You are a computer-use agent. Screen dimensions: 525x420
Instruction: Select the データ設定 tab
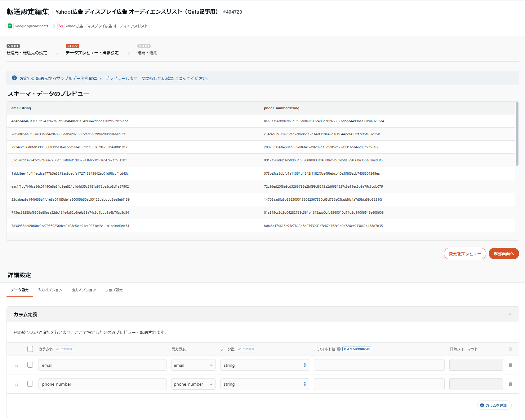20,290
